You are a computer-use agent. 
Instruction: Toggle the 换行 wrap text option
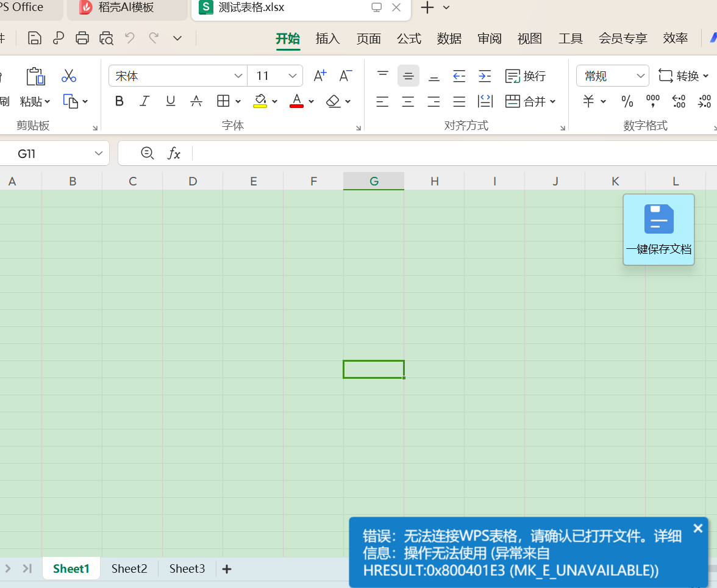click(x=526, y=76)
